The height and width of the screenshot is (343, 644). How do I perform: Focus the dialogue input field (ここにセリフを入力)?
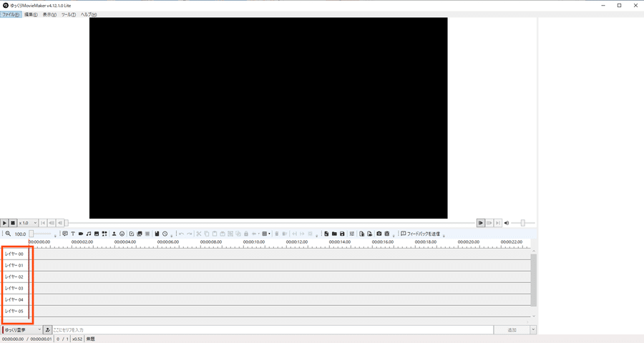click(x=273, y=330)
